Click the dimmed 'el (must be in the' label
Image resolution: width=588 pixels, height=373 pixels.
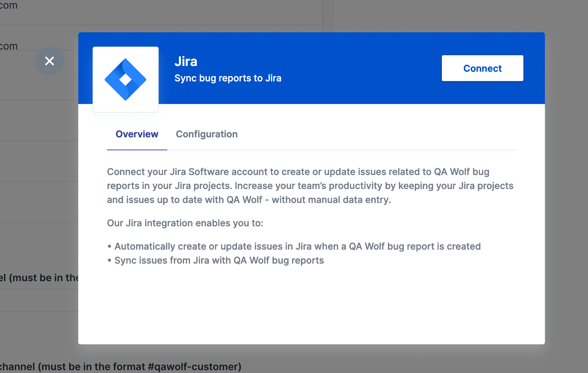[39, 278]
